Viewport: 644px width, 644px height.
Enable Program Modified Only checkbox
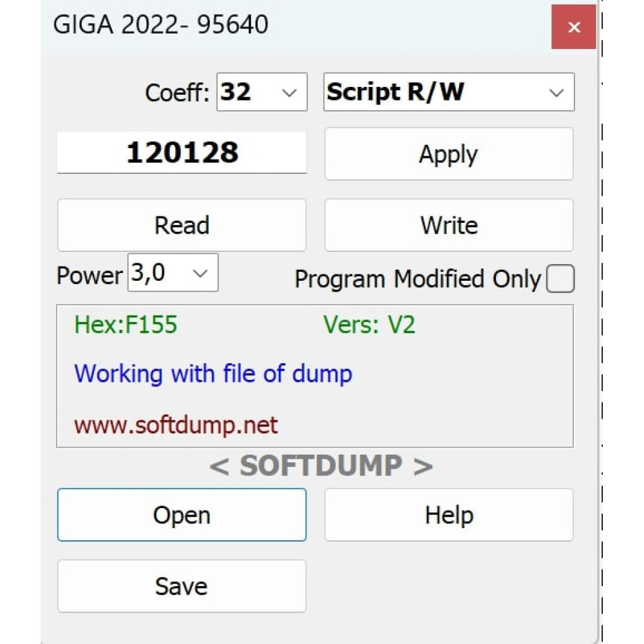pyautogui.click(x=560, y=279)
